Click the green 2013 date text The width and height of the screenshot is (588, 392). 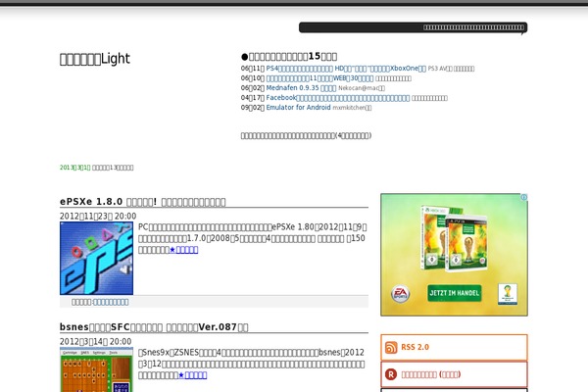point(75,168)
